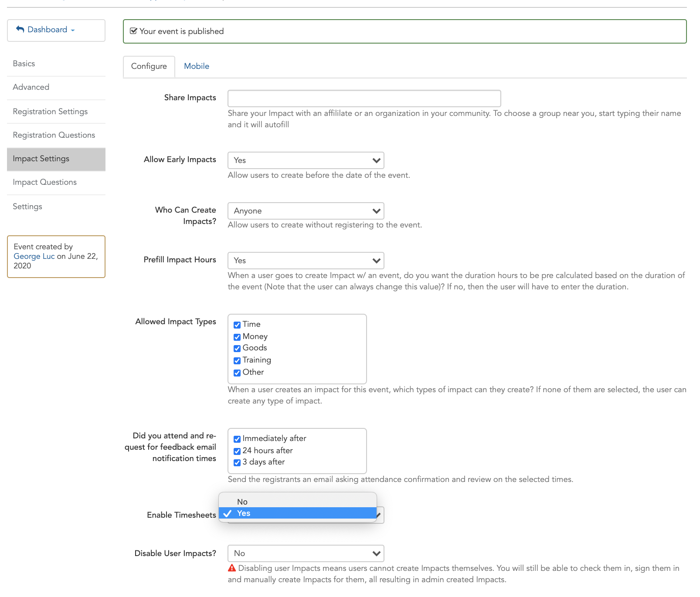Go to Registration Settings

pyautogui.click(x=56, y=112)
